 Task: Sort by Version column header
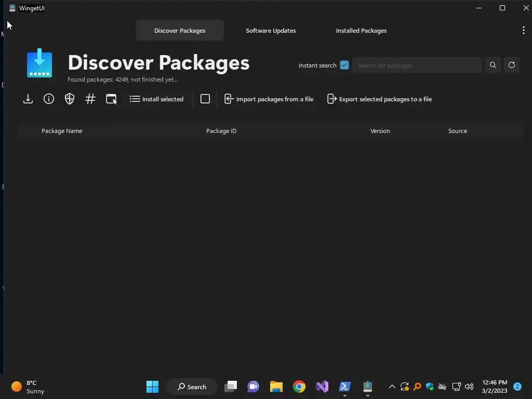[380, 131]
